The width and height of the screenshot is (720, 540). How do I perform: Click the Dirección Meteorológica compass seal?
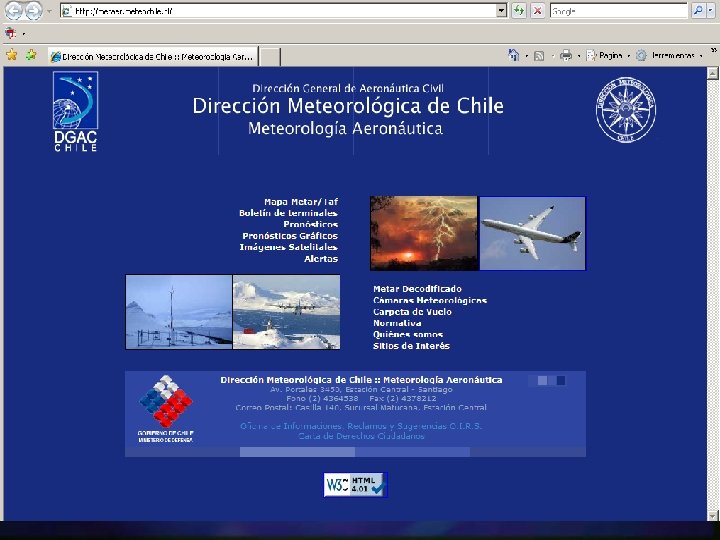coord(625,109)
